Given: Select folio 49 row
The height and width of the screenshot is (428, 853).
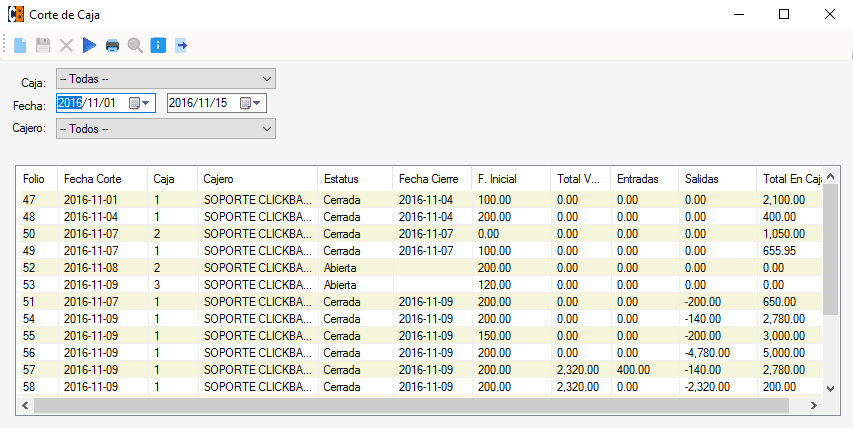Looking at the screenshot, I should (421, 251).
